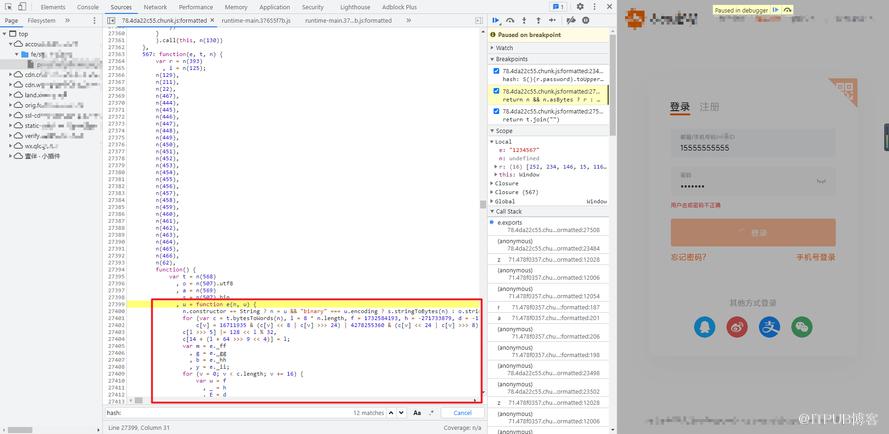
Task: Toggle the regex search option button
Action: point(431,413)
